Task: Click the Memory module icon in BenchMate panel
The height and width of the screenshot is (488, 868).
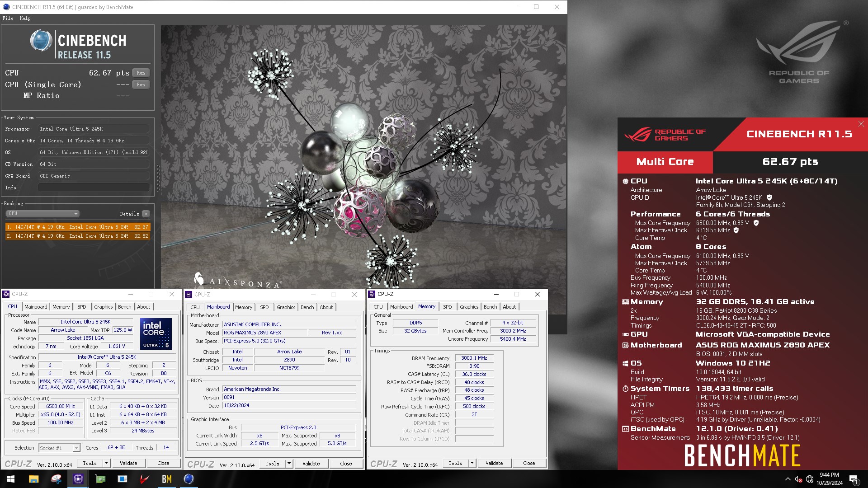Action: coord(625,302)
